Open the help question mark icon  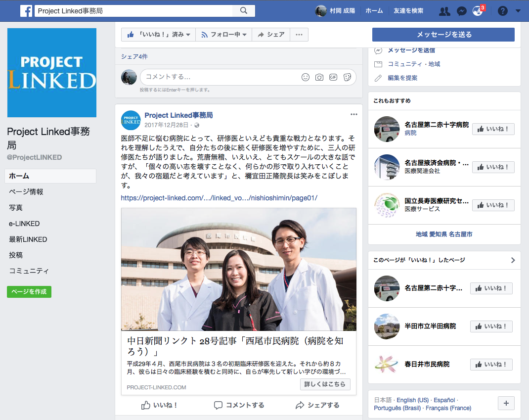click(503, 11)
